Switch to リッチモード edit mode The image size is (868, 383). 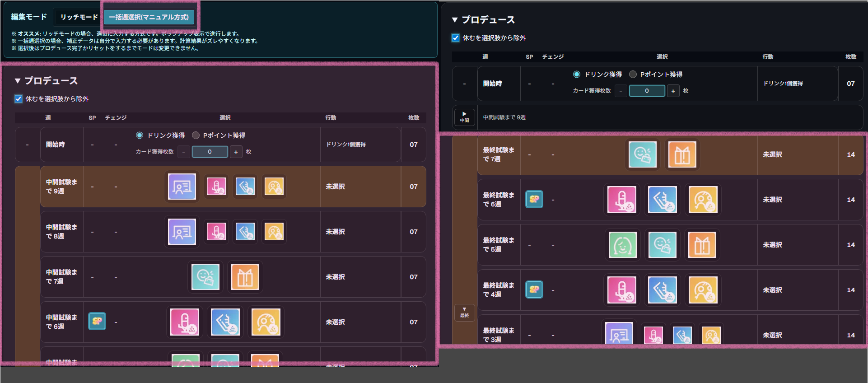pyautogui.click(x=79, y=17)
